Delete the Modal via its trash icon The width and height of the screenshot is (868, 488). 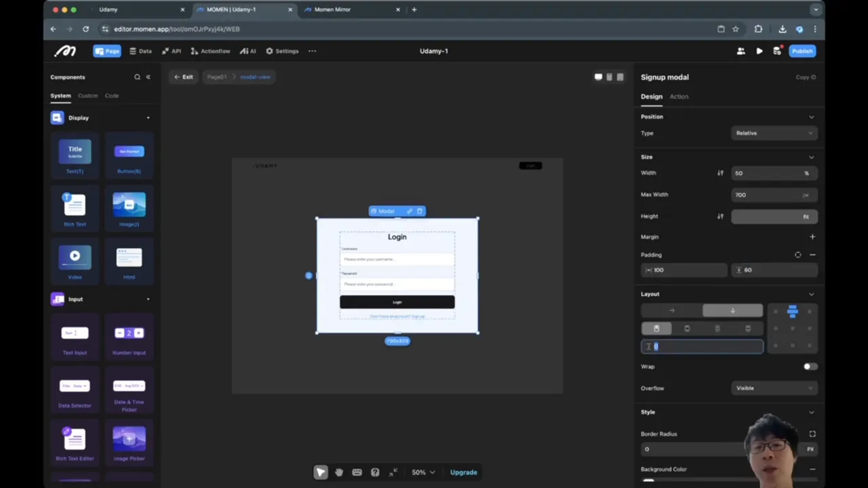click(420, 211)
